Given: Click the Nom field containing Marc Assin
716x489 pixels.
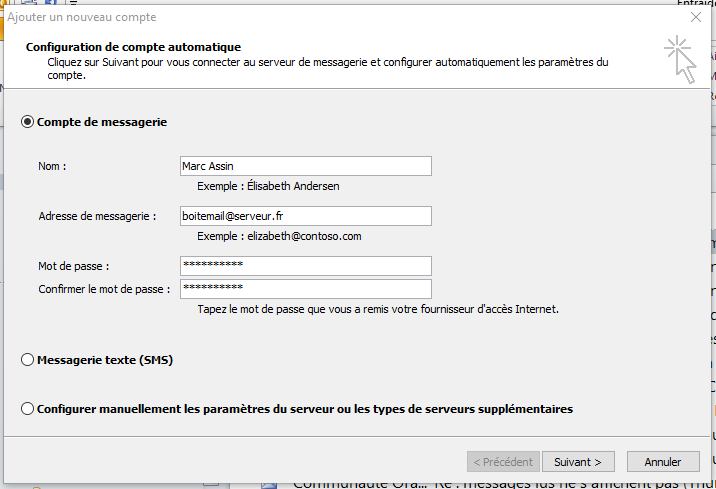Looking at the screenshot, I should coord(305,166).
